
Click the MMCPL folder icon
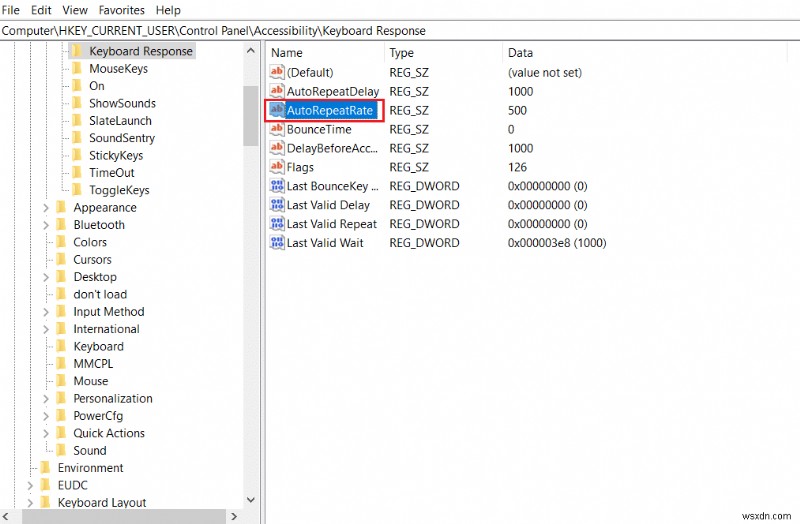click(x=61, y=363)
